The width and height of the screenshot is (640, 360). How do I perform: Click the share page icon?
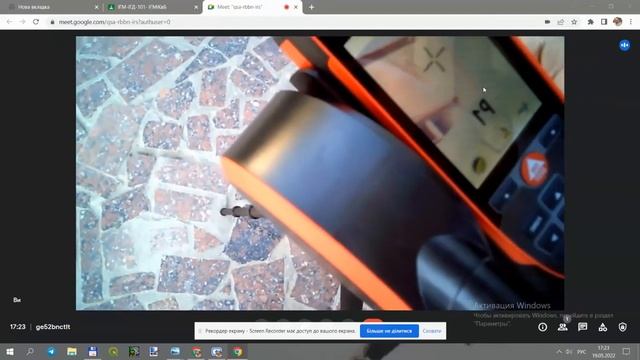point(561,22)
